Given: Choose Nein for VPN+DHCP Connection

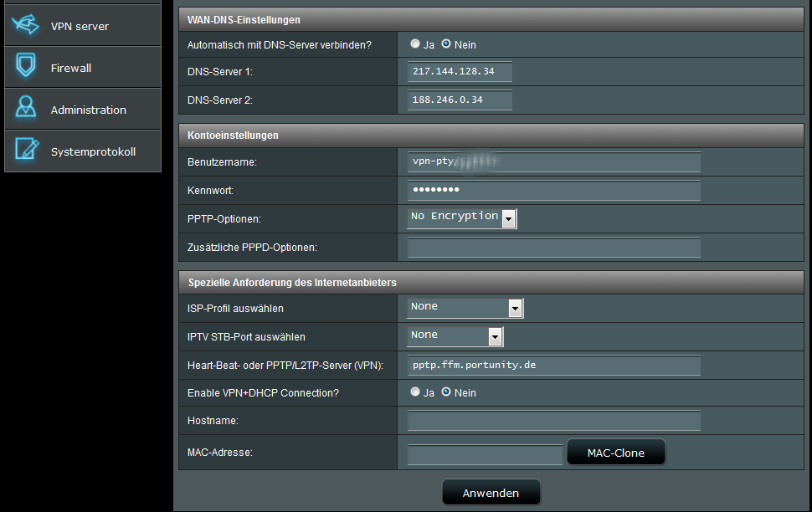Looking at the screenshot, I should [x=446, y=392].
